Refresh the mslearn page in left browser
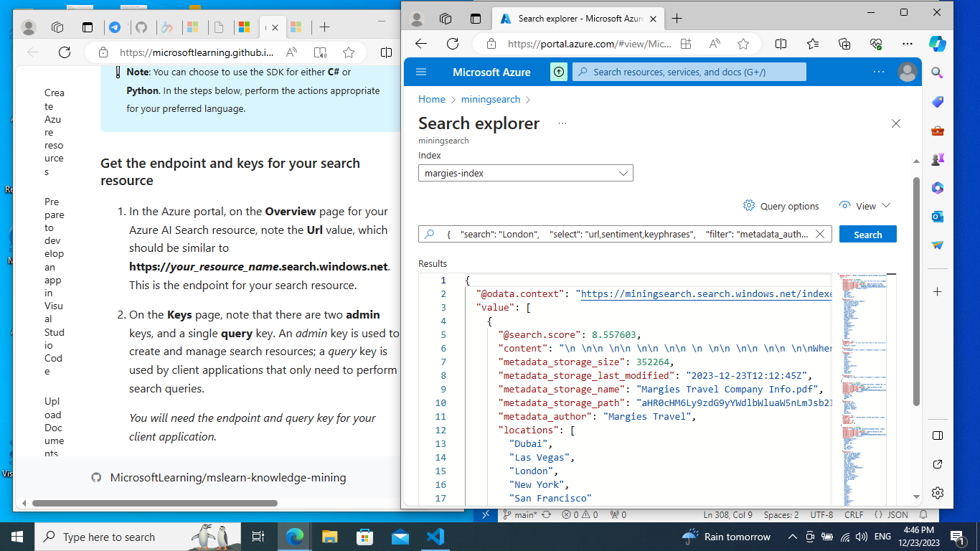Image resolution: width=980 pixels, height=551 pixels. coord(65,52)
